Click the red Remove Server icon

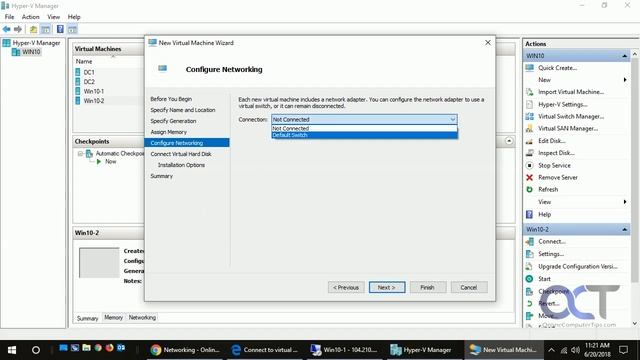[529, 178]
